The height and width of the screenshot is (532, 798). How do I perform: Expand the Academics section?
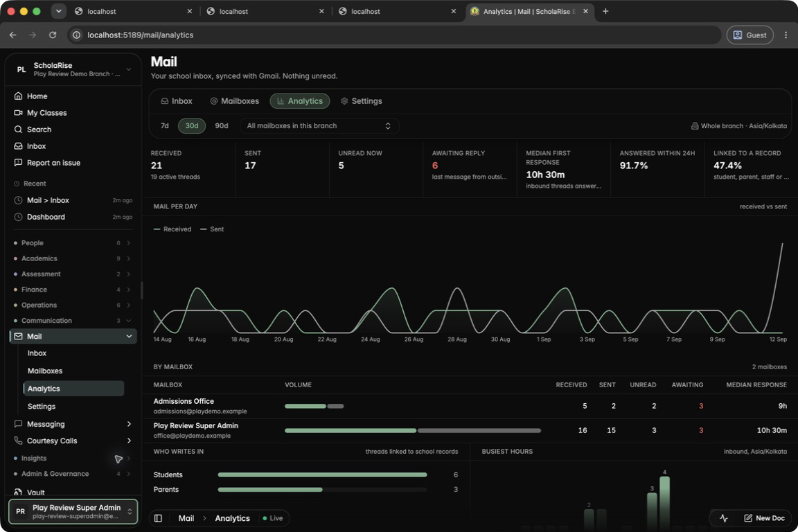click(73, 258)
